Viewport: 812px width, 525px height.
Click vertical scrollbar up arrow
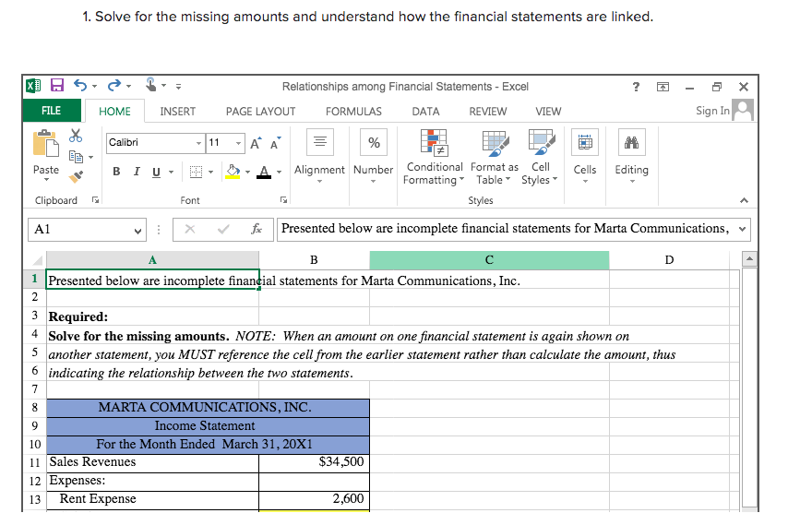pos(749,258)
